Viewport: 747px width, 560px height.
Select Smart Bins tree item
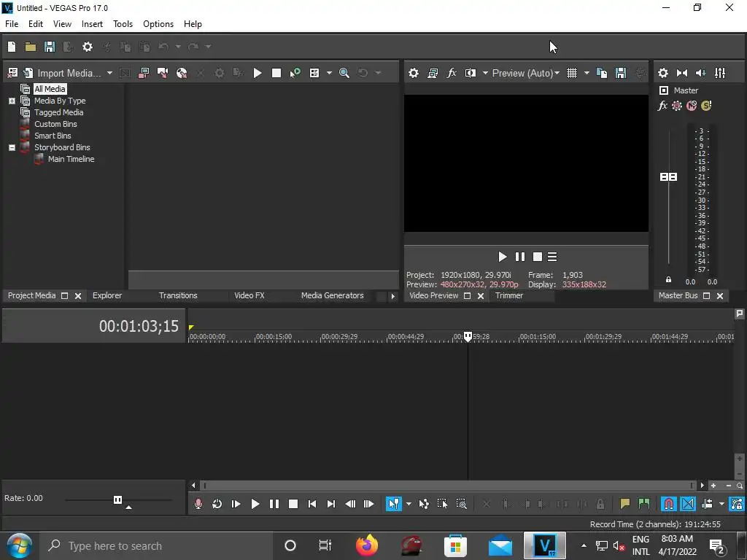tap(53, 136)
